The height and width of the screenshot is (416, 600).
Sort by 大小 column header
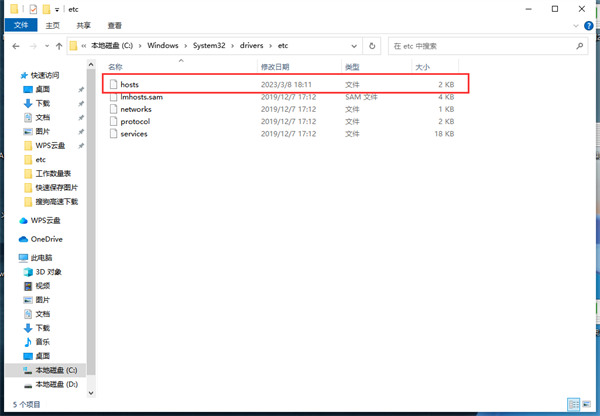pyautogui.click(x=422, y=67)
